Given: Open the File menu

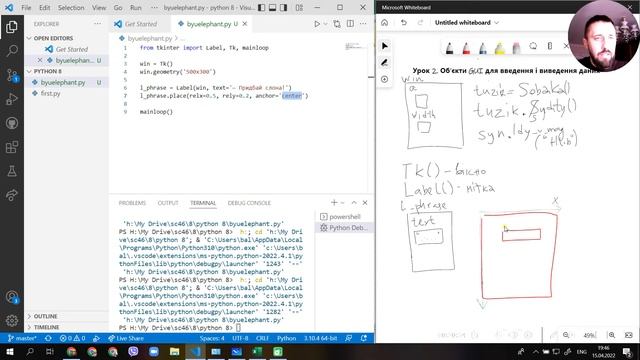Looking at the screenshot, I should (26, 7).
